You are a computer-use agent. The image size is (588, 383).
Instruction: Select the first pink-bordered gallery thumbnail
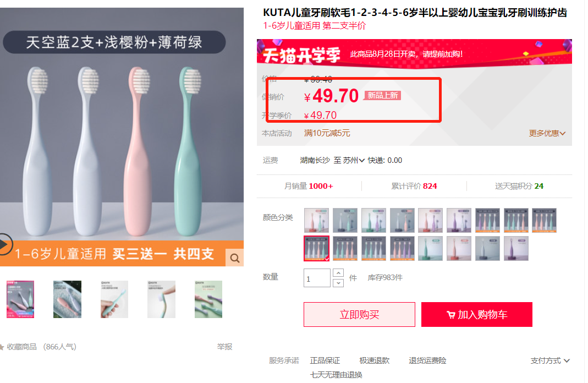[20, 299]
